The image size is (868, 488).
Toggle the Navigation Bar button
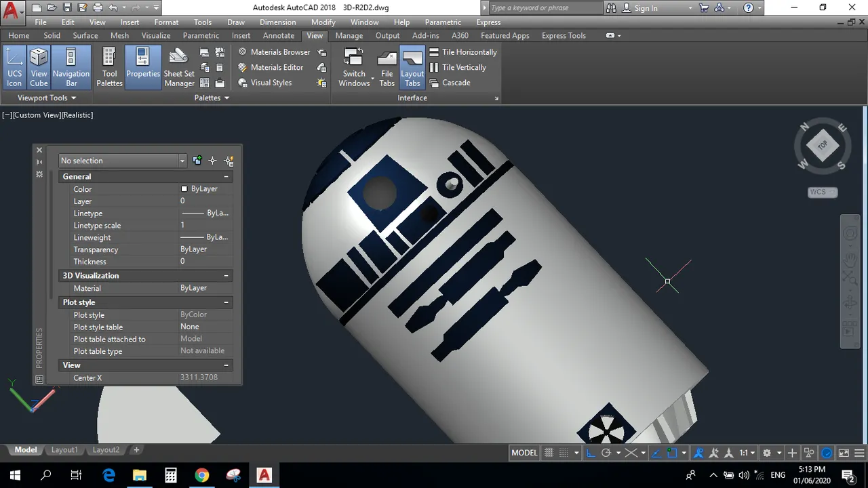(71, 67)
